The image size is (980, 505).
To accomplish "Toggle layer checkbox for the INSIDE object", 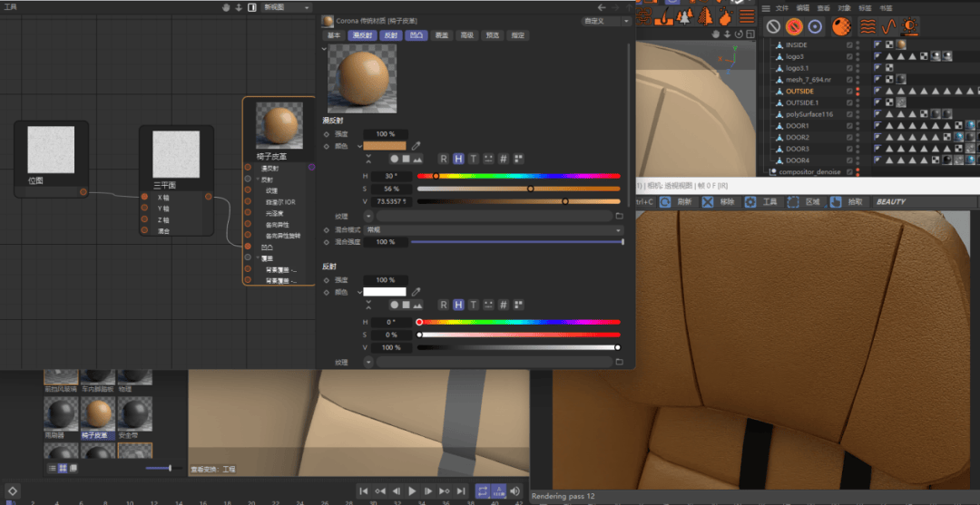I will point(850,44).
